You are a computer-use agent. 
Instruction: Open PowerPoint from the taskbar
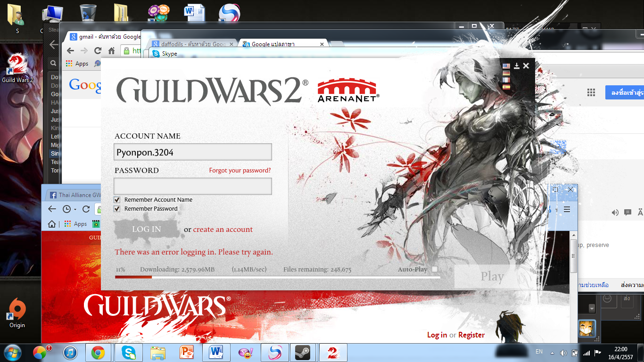[187, 353]
